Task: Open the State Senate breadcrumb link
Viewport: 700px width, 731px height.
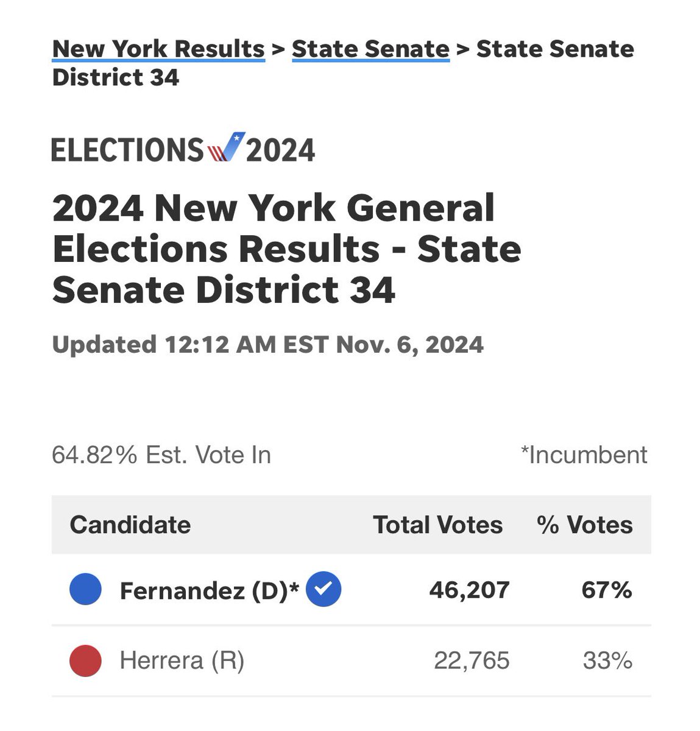Action: [370, 49]
